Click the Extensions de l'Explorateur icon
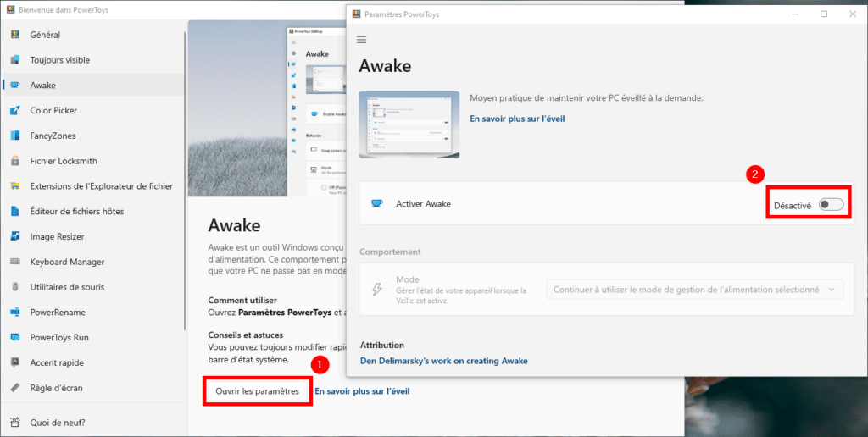This screenshot has height=437, width=868. pos(15,186)
